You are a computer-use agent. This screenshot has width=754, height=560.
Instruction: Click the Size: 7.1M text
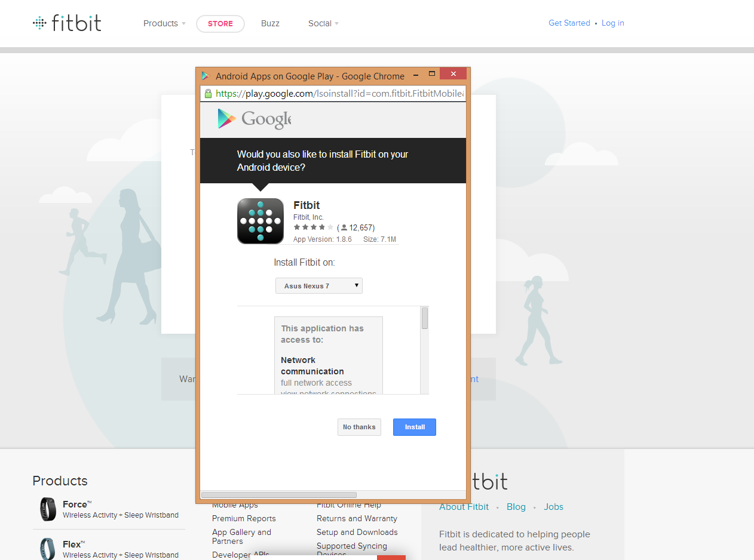pyautogui.click(x=380, y=239)
